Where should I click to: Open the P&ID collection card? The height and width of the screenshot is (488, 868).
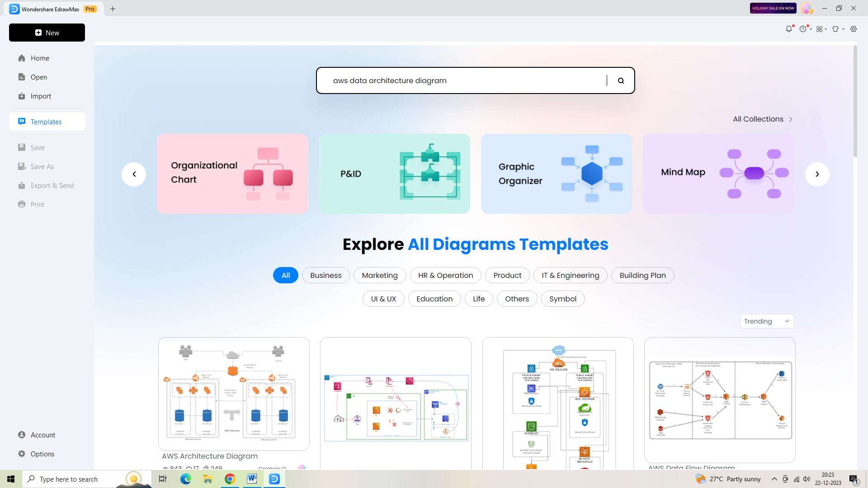[x=394, y=174]
